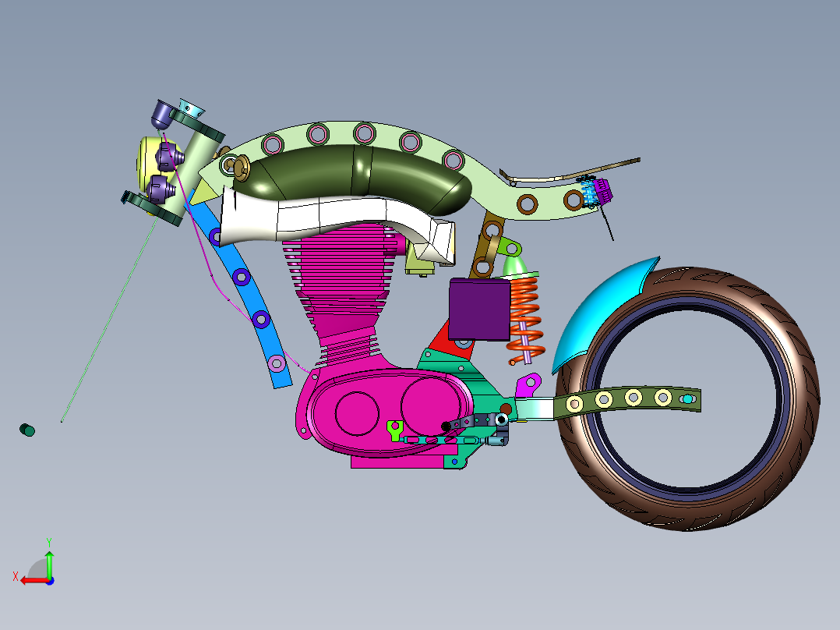Pick the purple tail light
The width and height of the screenshot is (840, 630).
click(602, 190)
